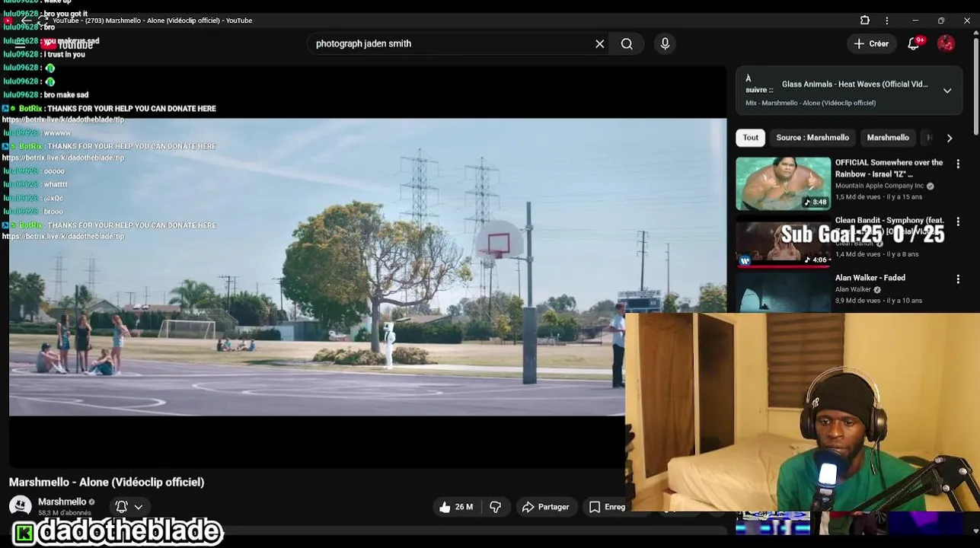Open options for Clean Bandit Symphony
This screenshot has height=548, width=980.
(958, 221)
